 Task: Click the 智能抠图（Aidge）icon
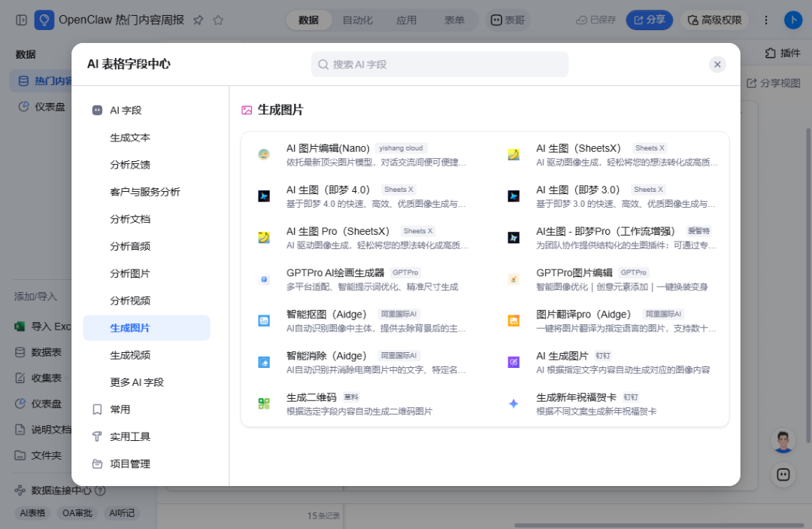(x=264, y=321)
